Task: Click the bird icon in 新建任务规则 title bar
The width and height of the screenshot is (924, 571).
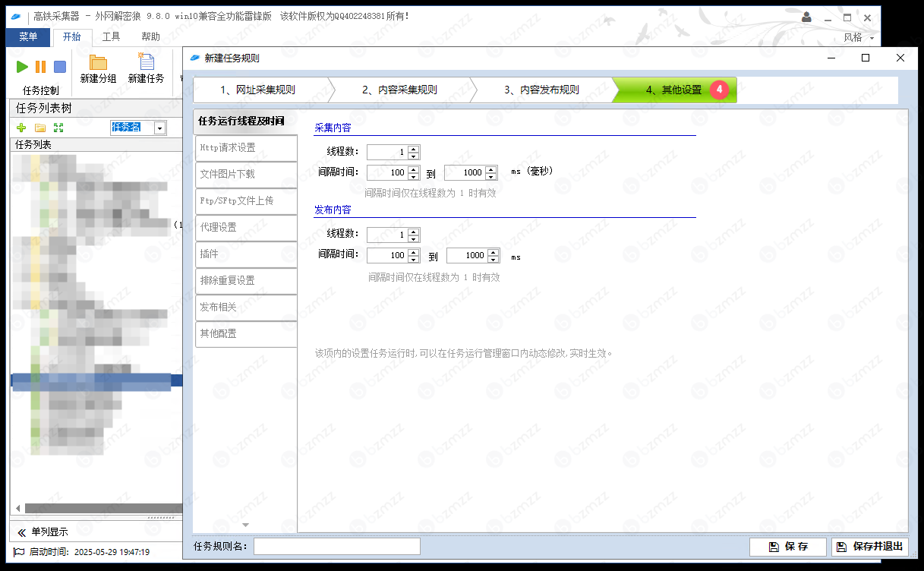Action: pyautogui.click(x=194, y=58)
